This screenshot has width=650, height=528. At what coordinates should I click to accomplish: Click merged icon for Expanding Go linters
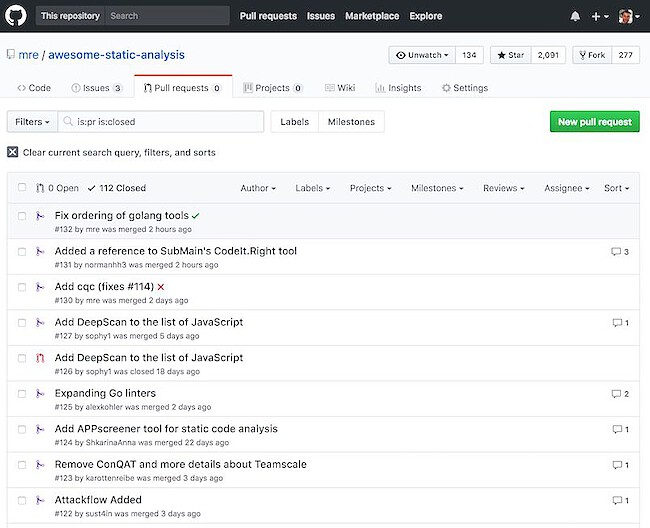40,394
